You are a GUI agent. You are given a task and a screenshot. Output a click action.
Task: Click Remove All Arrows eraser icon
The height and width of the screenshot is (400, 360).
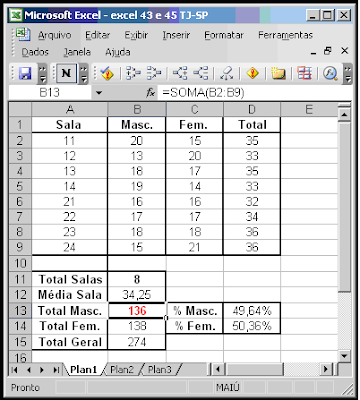[x=227, y=73]
